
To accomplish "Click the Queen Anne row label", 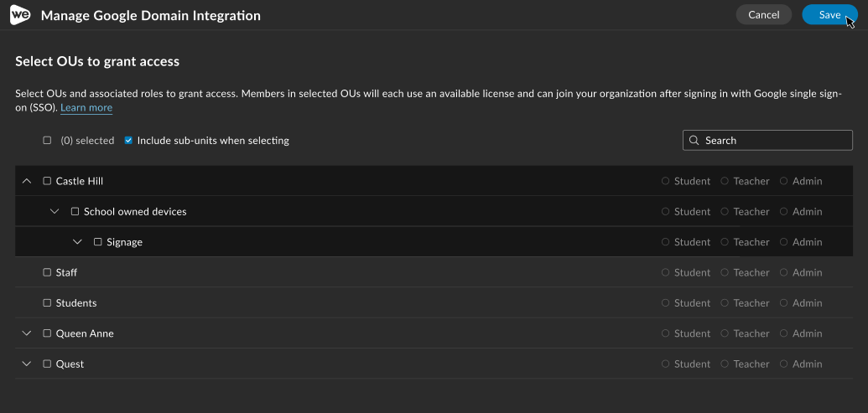I will pos(85,333).
